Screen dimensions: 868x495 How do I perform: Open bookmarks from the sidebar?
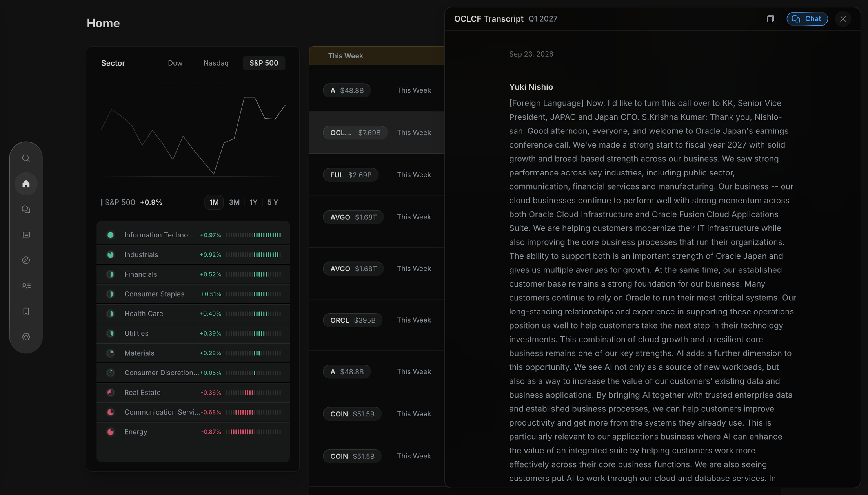point(26,311)
